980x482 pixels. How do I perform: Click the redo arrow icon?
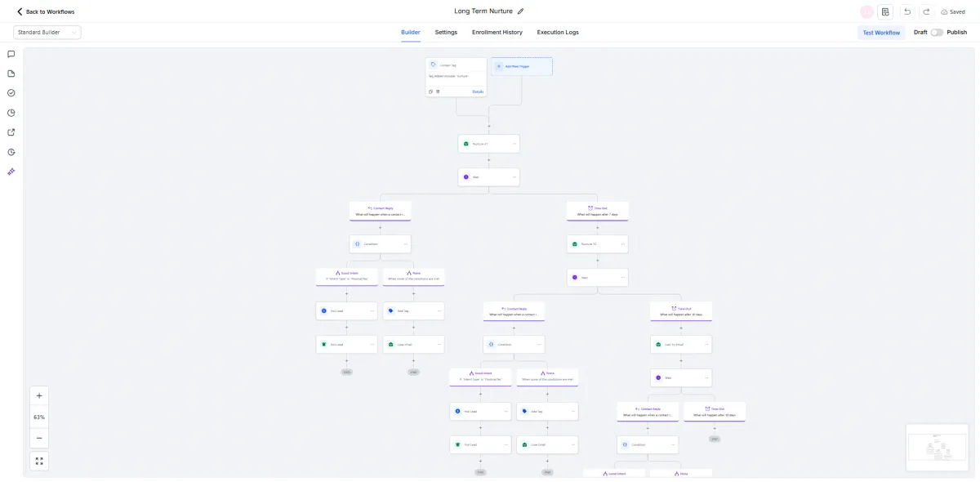pyautogui.click(x=926, y=11)
